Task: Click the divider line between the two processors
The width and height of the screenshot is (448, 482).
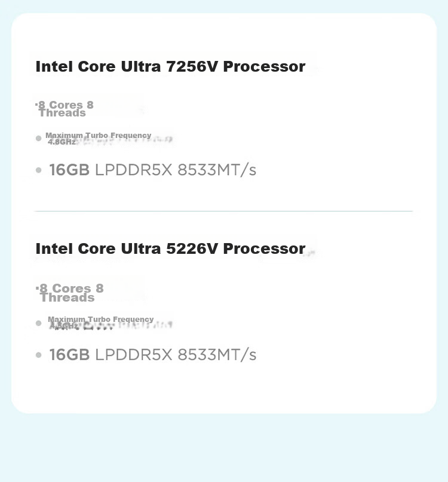Action: [x=223, y=211]
